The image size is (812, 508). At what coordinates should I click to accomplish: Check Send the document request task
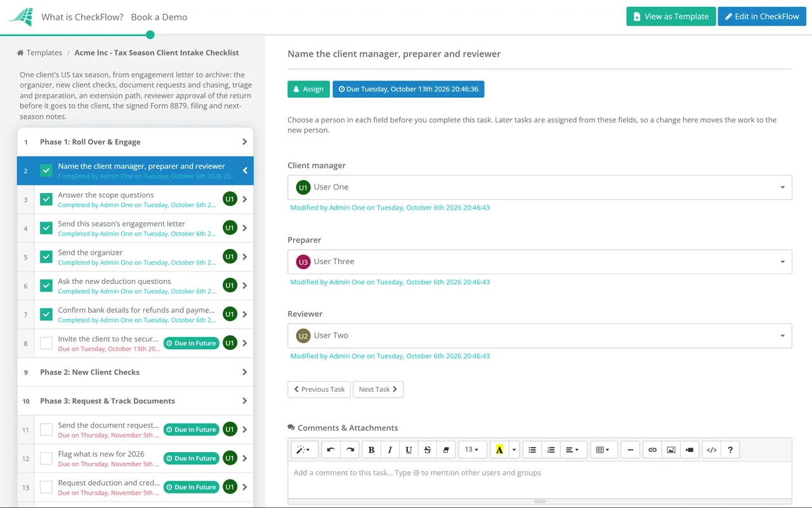point(46,430)
